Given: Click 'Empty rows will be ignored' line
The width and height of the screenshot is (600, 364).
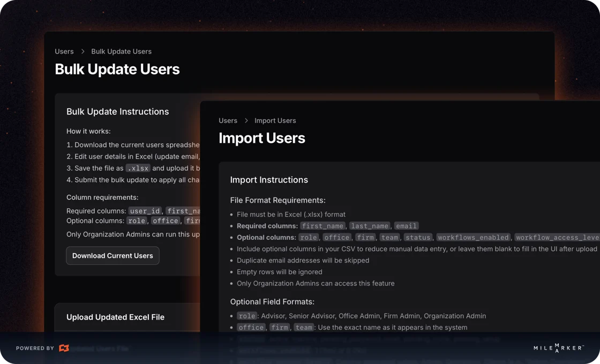Looking at the screenshot, I should tap(279, 272).
